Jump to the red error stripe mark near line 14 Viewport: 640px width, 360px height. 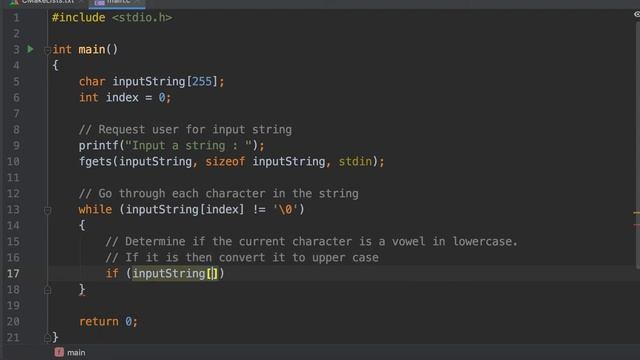click(637, 225)
